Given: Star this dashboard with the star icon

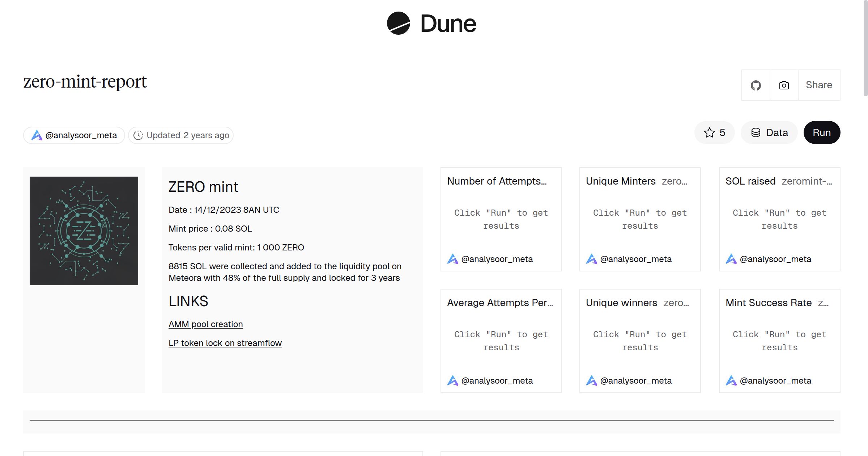Looking at the screenshot, I should [x=710, y=132].
